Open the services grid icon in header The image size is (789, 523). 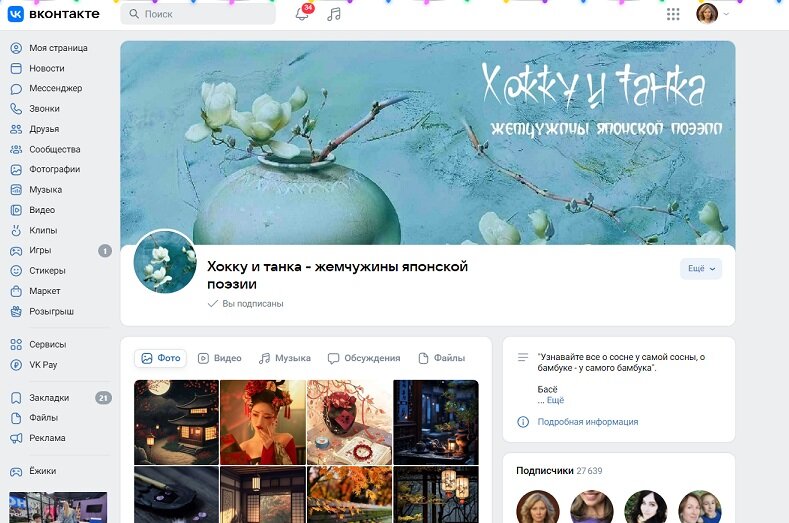pos(673,14)
